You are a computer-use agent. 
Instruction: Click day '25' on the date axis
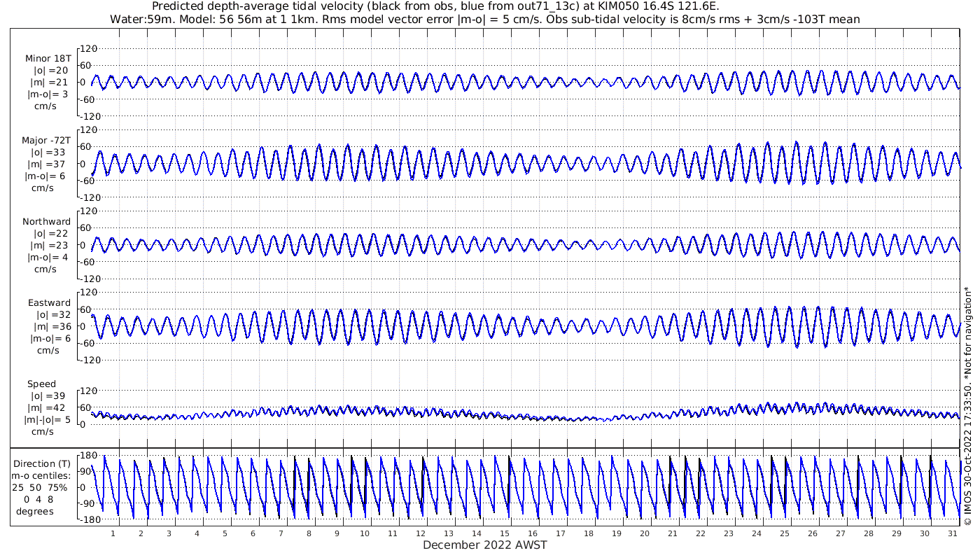784,533
